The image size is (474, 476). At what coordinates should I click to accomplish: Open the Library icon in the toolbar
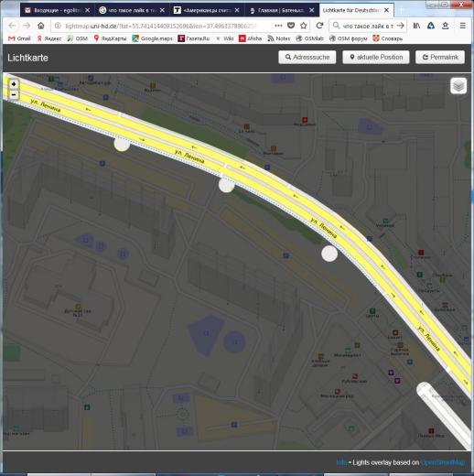coord(416,26)
